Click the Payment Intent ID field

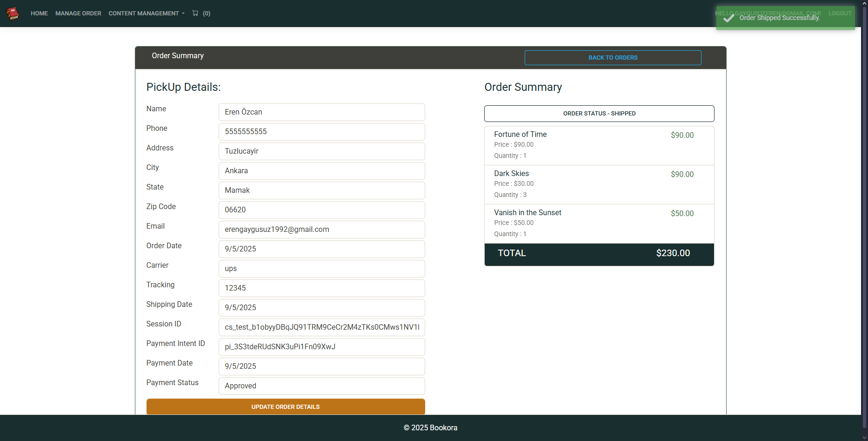coord(322,347)
